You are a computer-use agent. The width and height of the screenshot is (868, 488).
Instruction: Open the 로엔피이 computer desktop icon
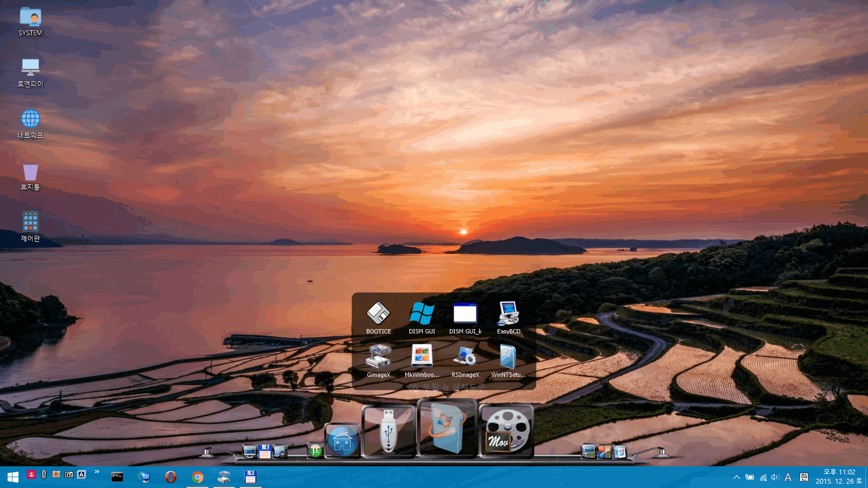30,73
